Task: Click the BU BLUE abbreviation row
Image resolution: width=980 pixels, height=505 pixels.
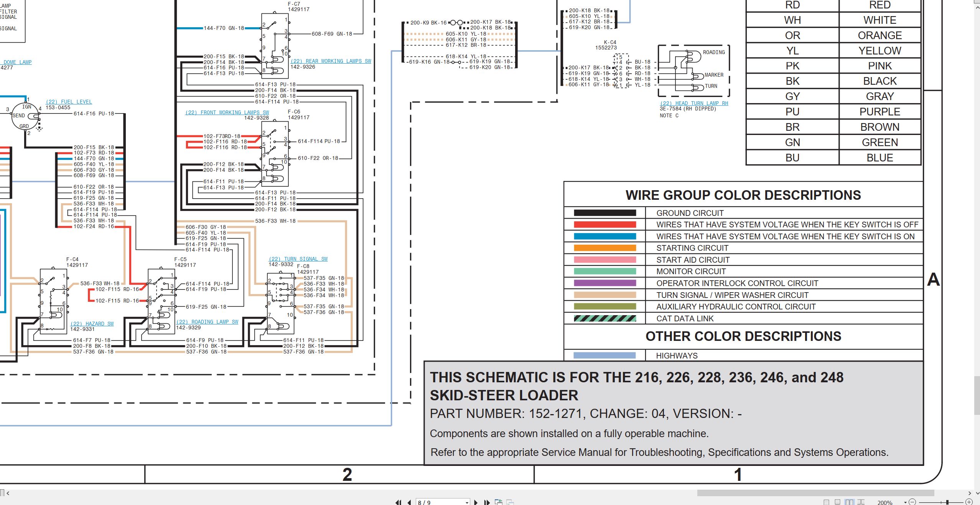Action: point(833,158)
